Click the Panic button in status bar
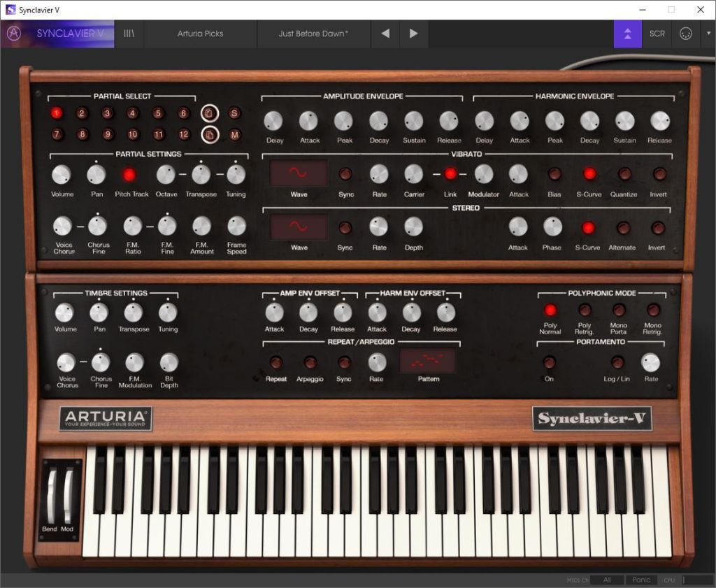This screenshot has width=716, height=588. point(640,580)
